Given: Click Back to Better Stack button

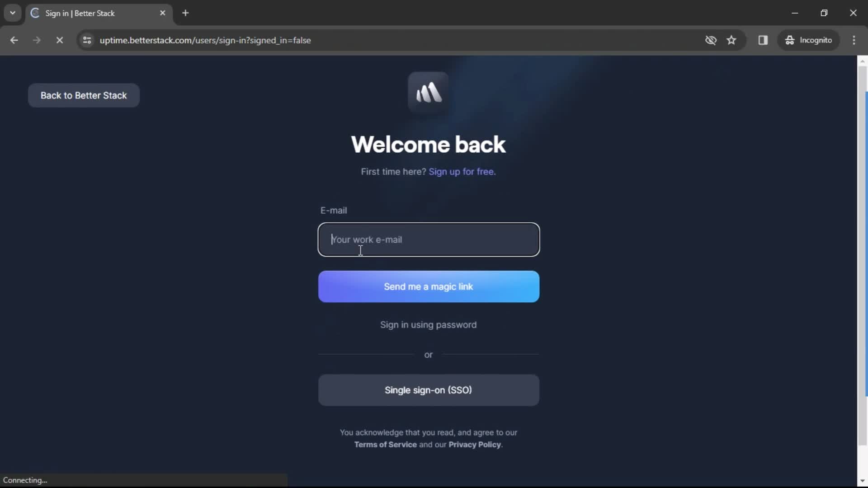Looking at the screenshot, I should (84, 95).
